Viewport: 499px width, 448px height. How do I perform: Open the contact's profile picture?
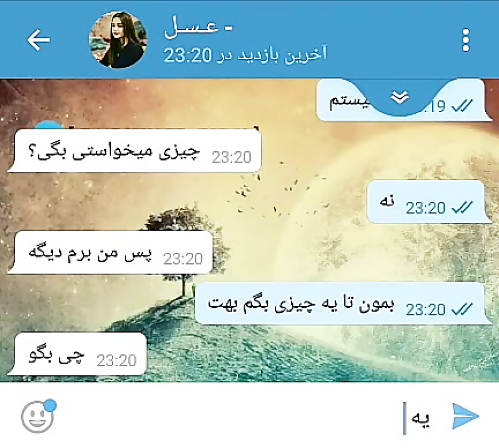point(119,40)
